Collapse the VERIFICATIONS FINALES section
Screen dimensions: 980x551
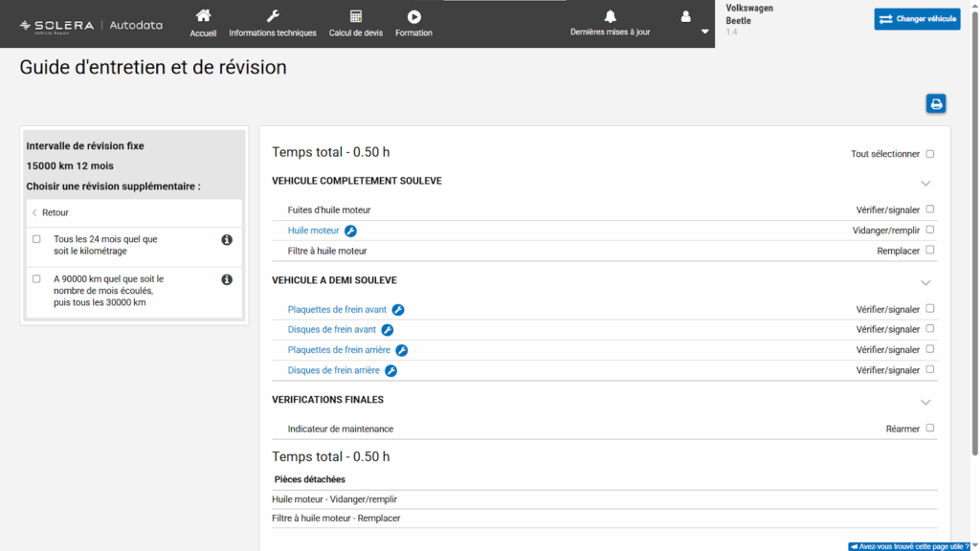(x=925, y=403)
